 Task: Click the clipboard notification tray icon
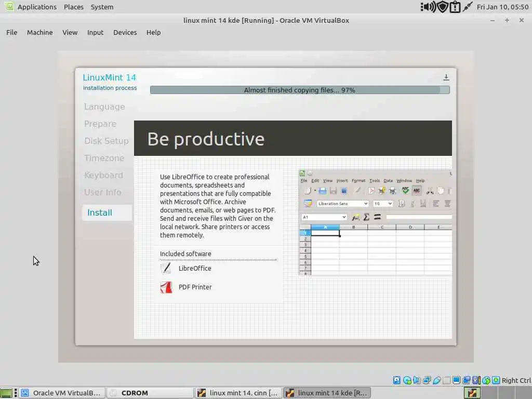coord(455,7)
